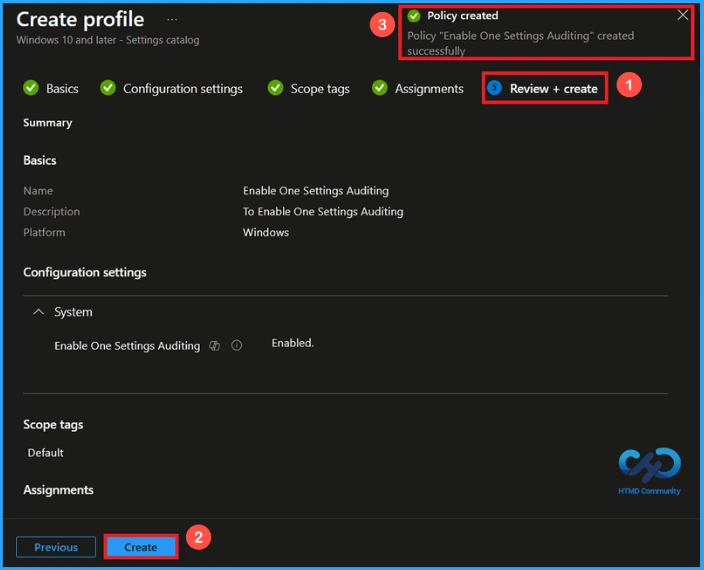The height and width of the screenshot is (570, 704).
Task: Click the Basics step checkmark icon
Action: pyautogui.click(x=31, y=88)
